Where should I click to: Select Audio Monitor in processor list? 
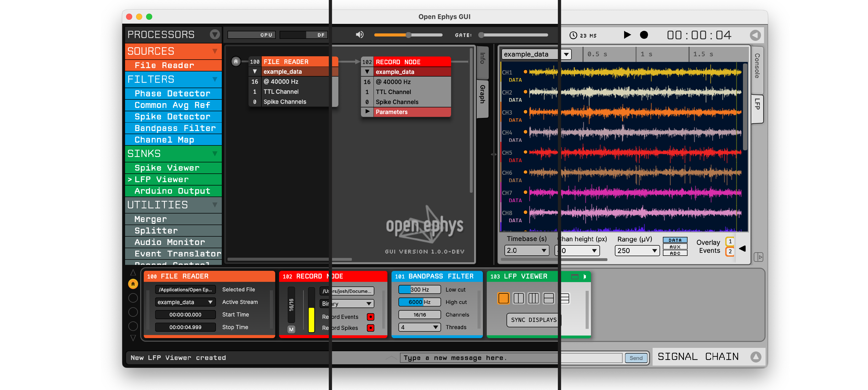(x=174, y=242)
